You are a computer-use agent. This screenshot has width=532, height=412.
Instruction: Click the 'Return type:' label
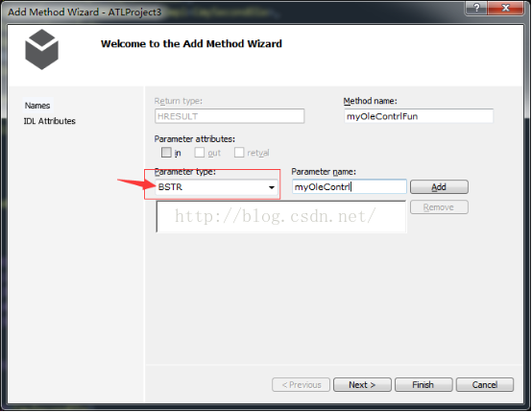[x=178, y=101]
